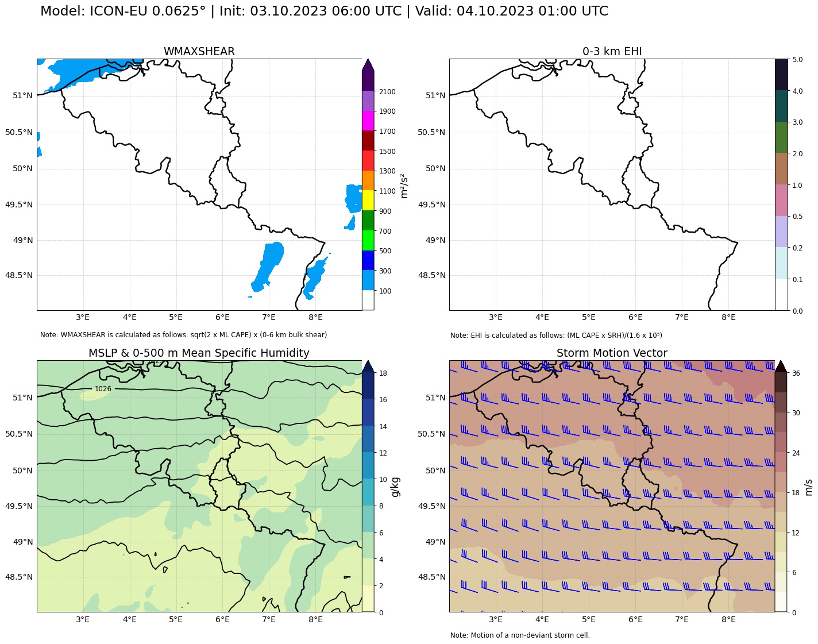Click the 3°E longitude label on Storm Motion map
818x644 pixels.
click(x=496, y=619)
